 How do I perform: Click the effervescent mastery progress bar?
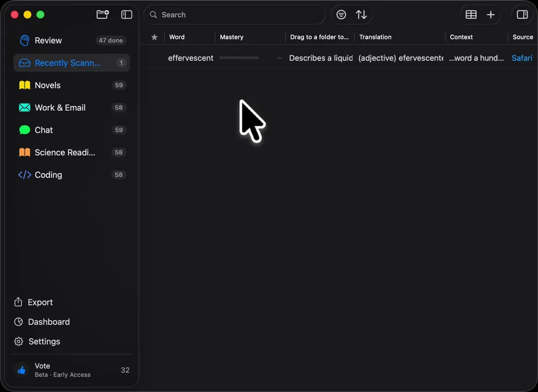tap(239, 58)
